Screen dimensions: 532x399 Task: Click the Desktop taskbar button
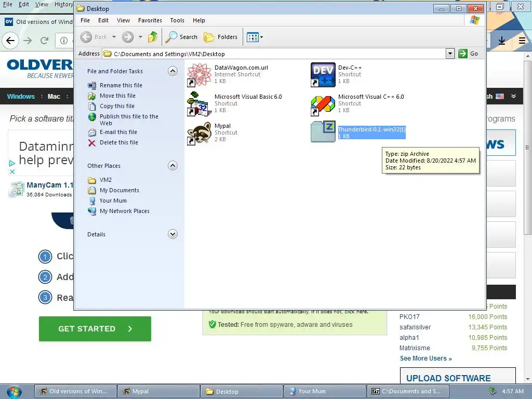(x=242, y=391)
